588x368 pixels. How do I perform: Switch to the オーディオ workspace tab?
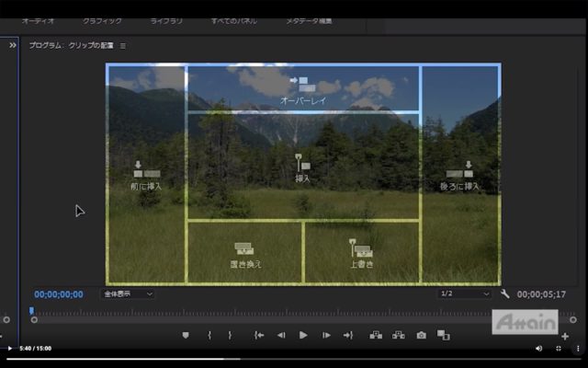[39, 21]
